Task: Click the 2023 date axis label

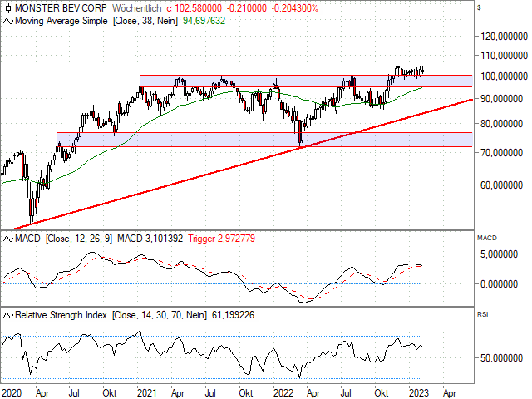Action: pos(419,393)
